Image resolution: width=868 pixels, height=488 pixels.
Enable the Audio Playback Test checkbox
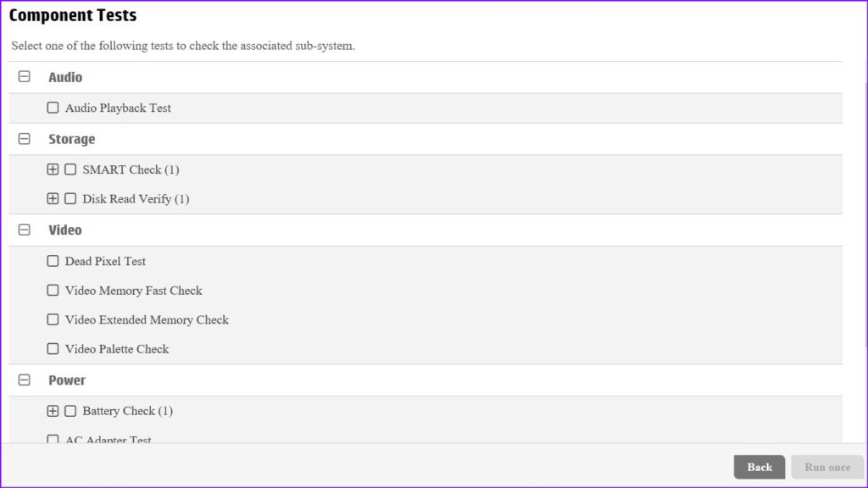(53, 108)
